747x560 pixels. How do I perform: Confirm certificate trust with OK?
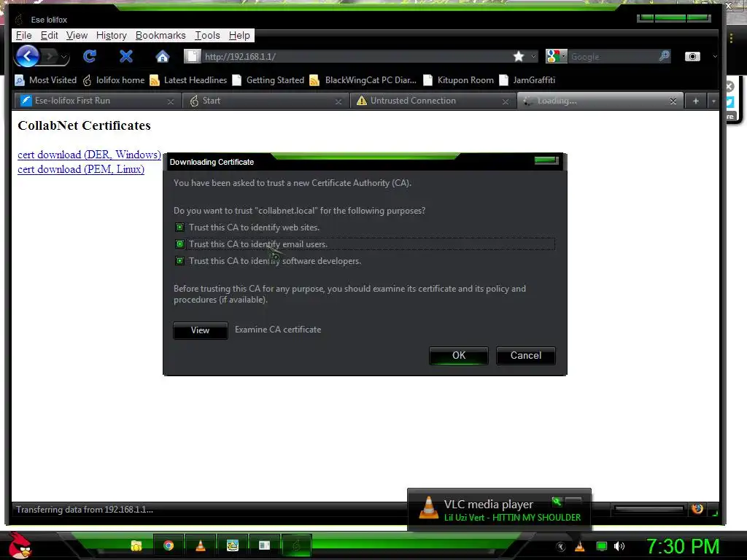[459, 355]
